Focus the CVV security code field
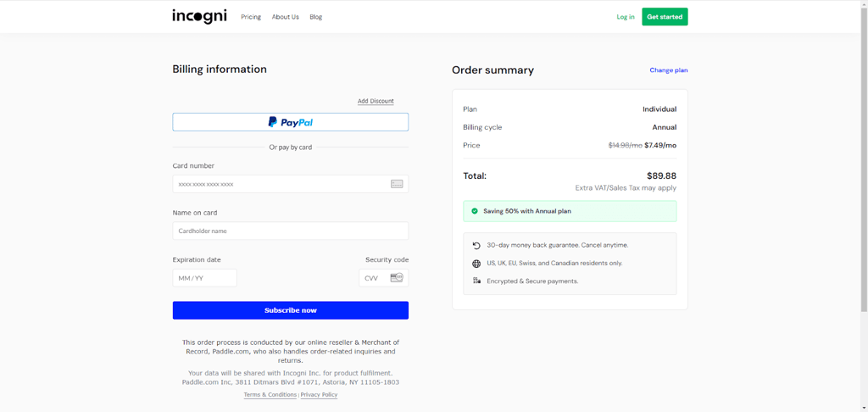 point(384,278)
